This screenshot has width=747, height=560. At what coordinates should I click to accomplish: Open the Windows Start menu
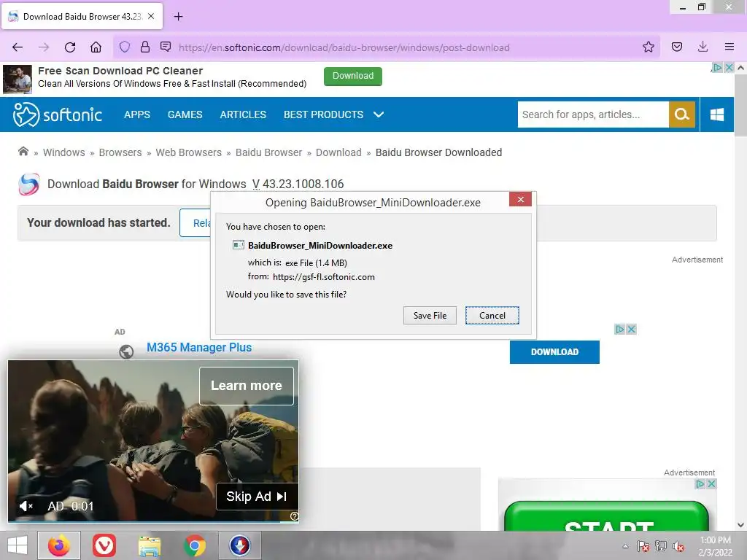coord(18,545)
